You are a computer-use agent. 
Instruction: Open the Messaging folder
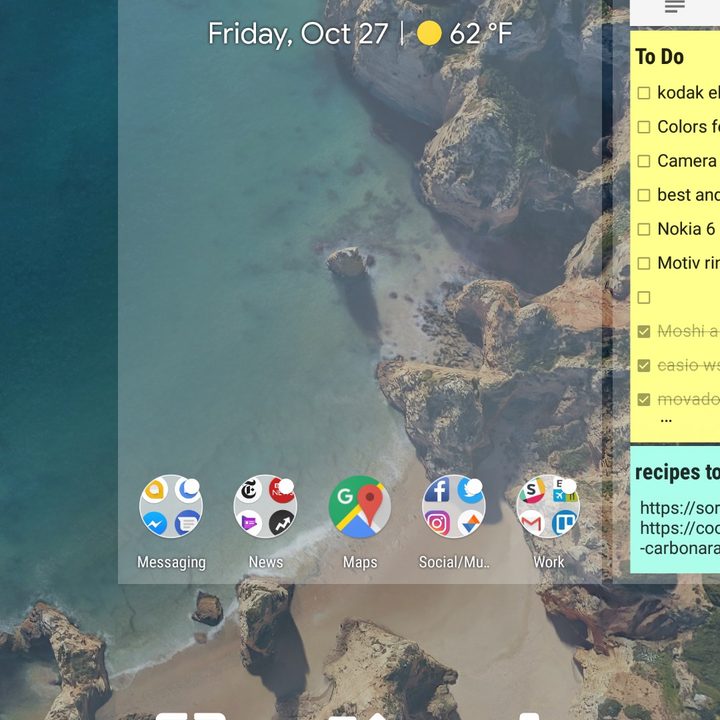171,506
